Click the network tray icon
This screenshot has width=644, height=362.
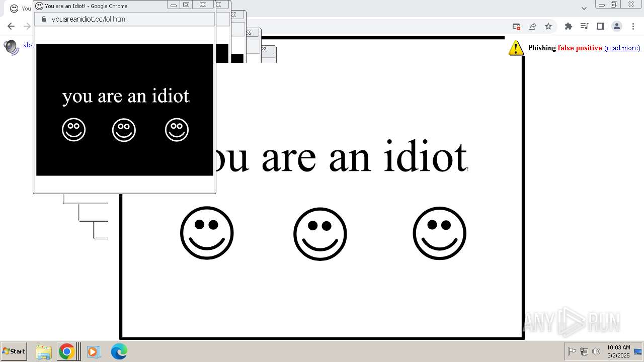(584, 351)
